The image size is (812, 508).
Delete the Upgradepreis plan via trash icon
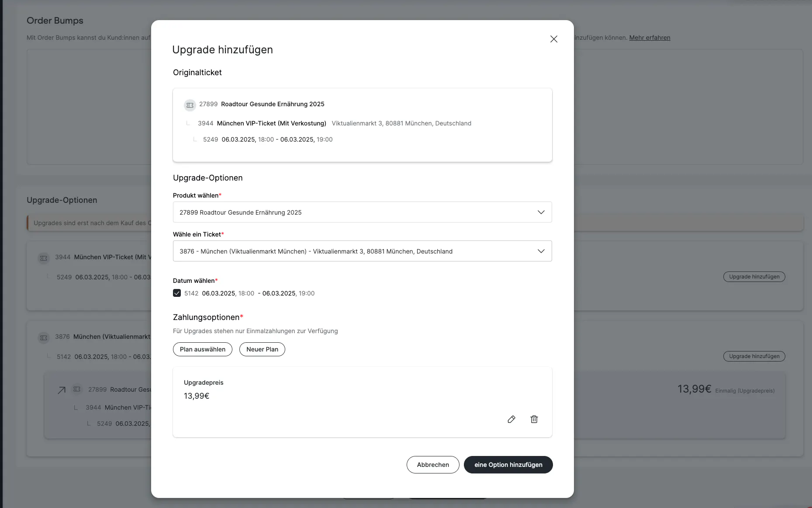tap(534, 419)
